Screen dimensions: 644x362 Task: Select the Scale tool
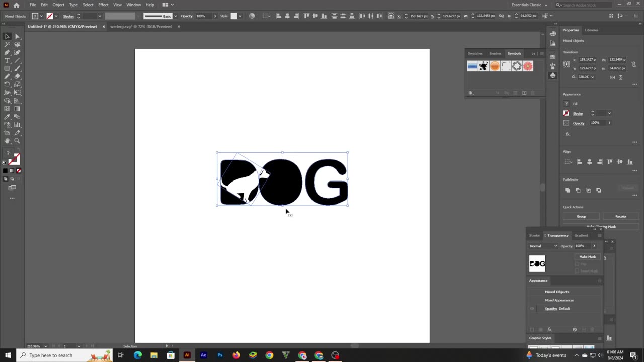(x=17, y=84)
